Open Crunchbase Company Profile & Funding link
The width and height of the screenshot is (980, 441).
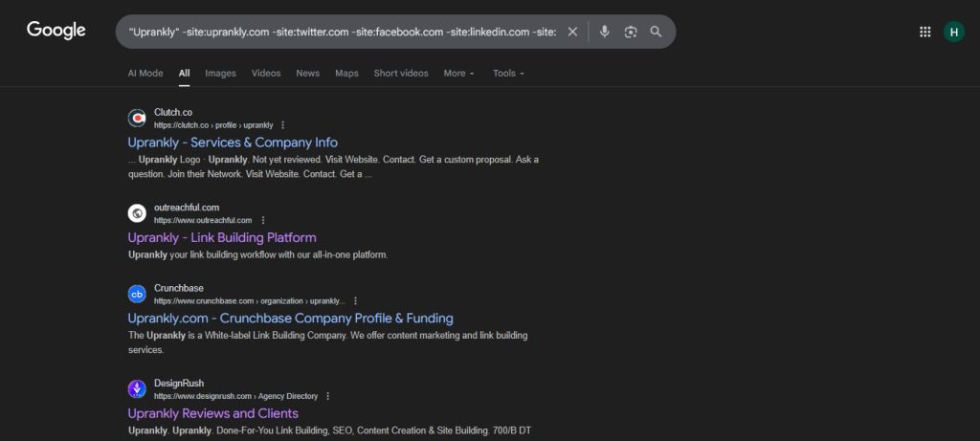tap(291, 318)
